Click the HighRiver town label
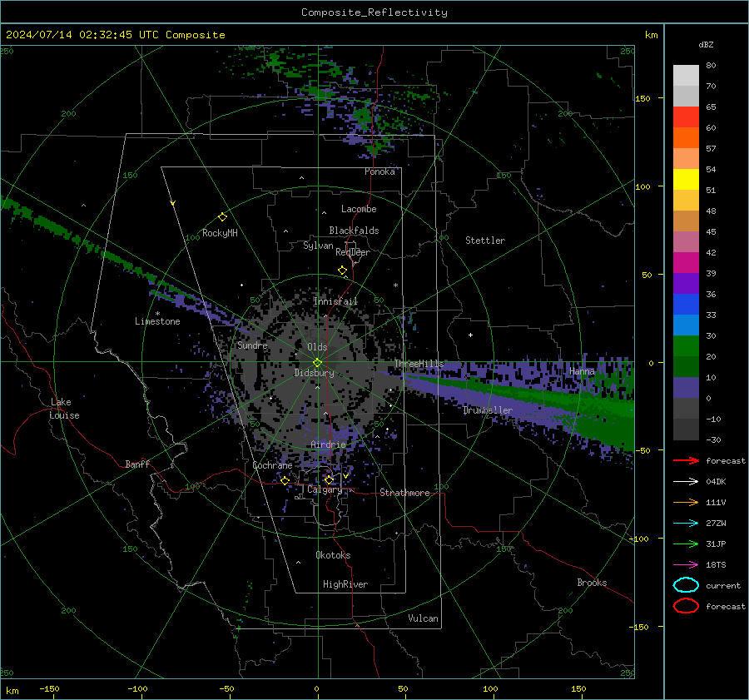Screen dimensions: 749x700 345,584
